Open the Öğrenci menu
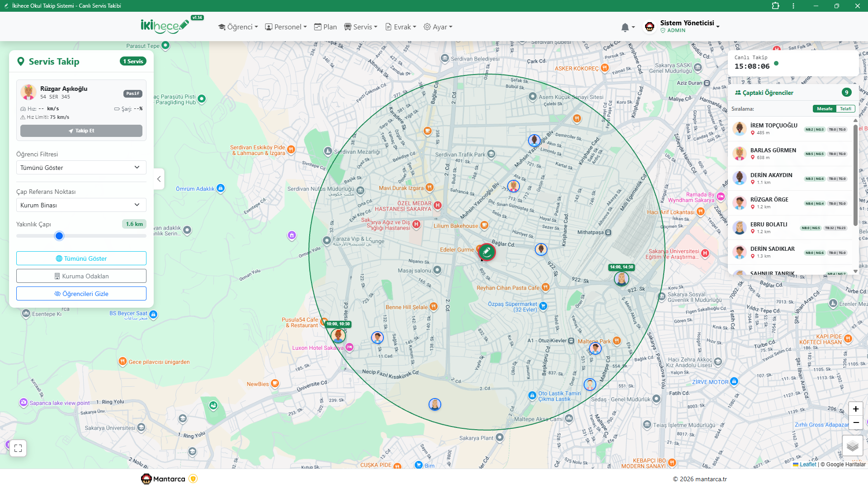This screenshot has height=488, width=868. point(238,27)
